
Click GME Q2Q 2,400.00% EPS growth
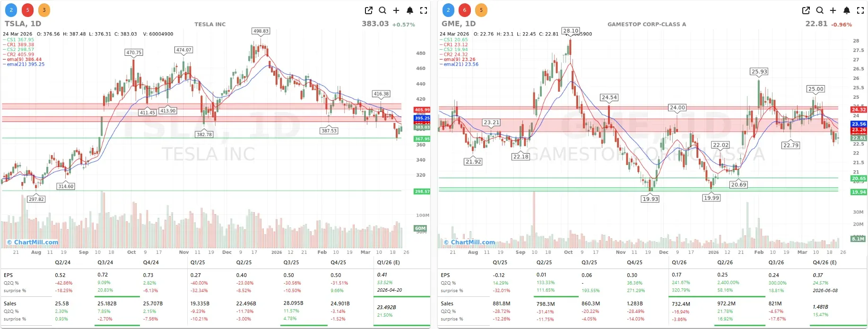click(728, 283)
